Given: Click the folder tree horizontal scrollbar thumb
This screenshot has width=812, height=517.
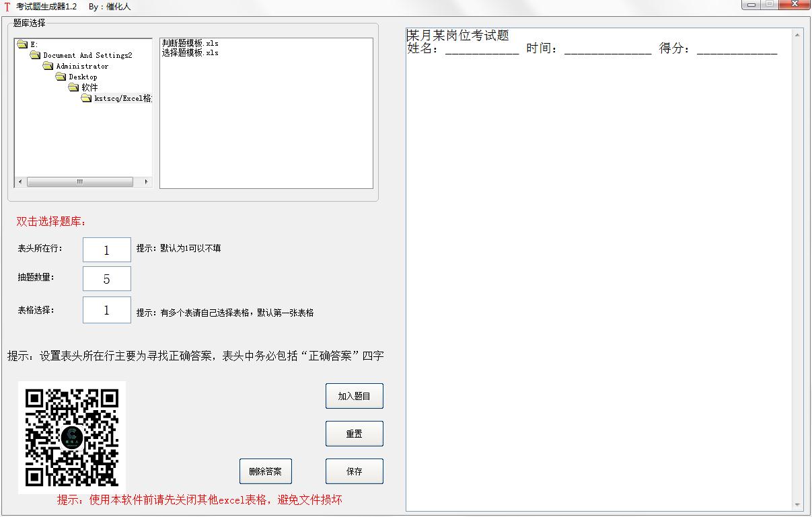Looking at the screenshot, I should (79, 182).
